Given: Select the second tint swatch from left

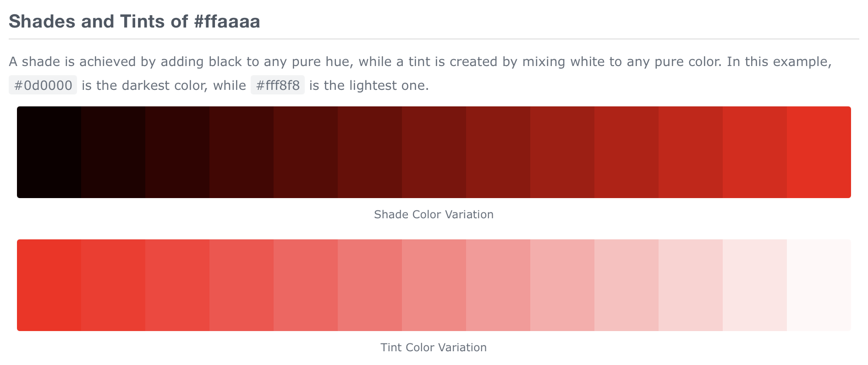Looking at the screenshot, I should click(x=113, y=285).
